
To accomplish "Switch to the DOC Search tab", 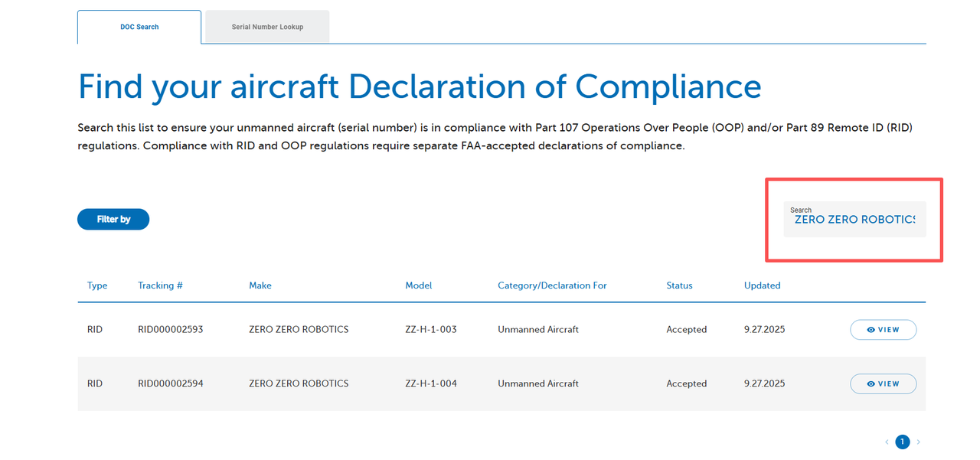I will [x=139, y=27].
